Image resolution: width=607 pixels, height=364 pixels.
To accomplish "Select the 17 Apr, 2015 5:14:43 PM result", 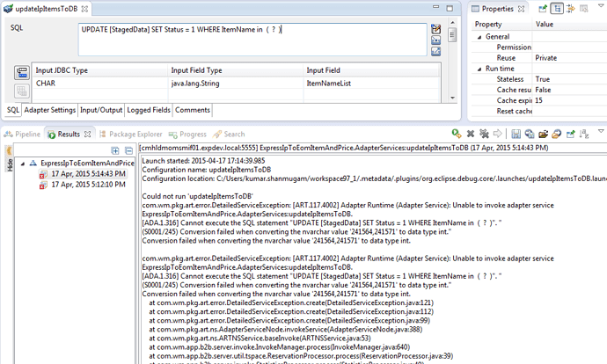I will 88,174.
